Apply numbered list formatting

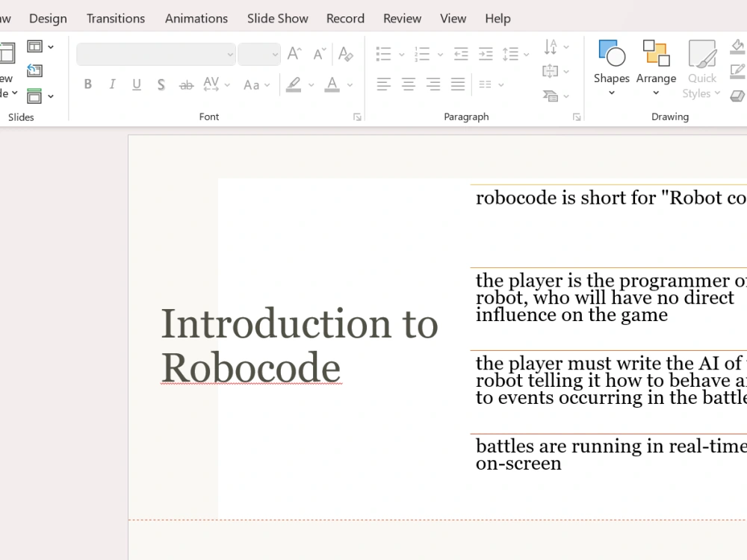[x=422, y=54]
